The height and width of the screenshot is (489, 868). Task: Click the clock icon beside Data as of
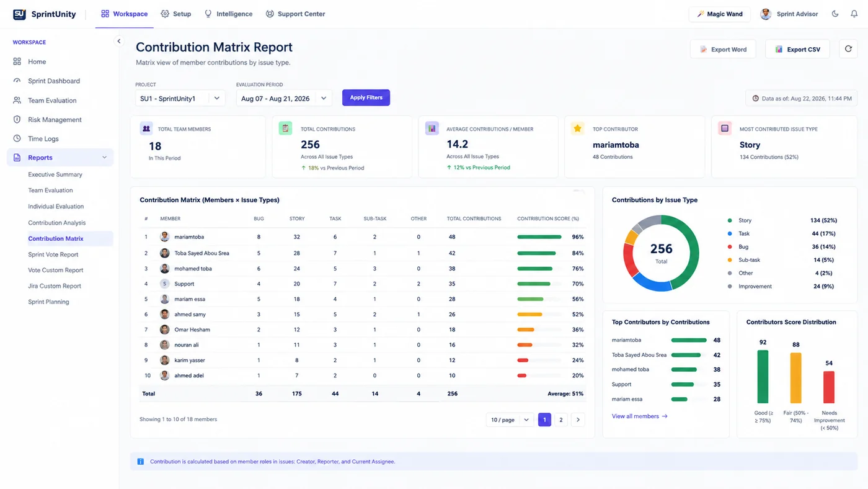755,98
